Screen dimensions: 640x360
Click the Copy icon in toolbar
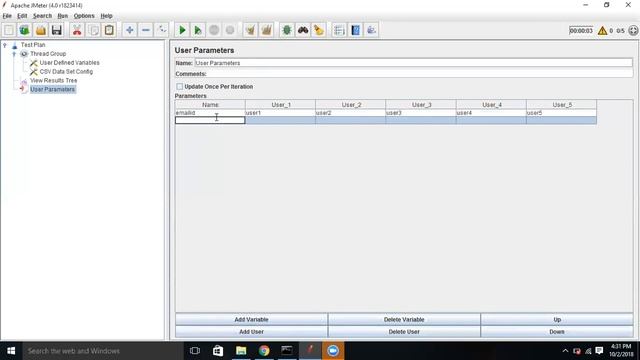93,30
